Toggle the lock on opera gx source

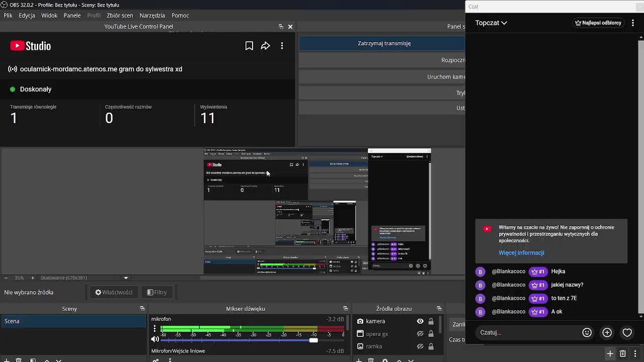coord(431,334)
